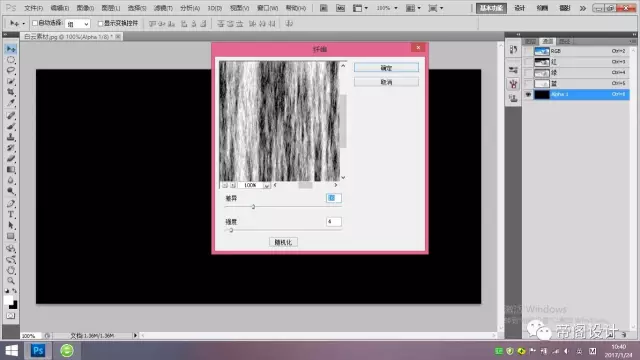Enable the 显示变换控件 checkbox
This screenshot has height=360, width=640.
100,23
